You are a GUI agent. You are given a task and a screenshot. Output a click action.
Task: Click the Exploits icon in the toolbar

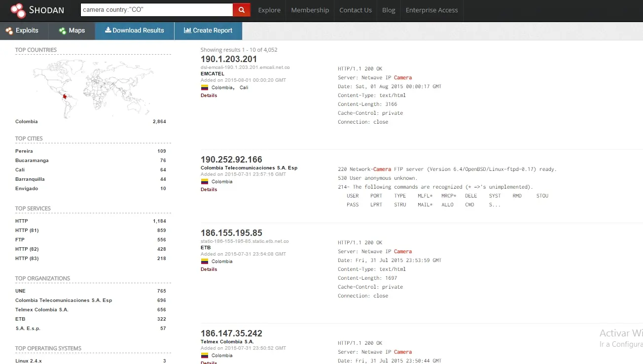click(9, 31)
